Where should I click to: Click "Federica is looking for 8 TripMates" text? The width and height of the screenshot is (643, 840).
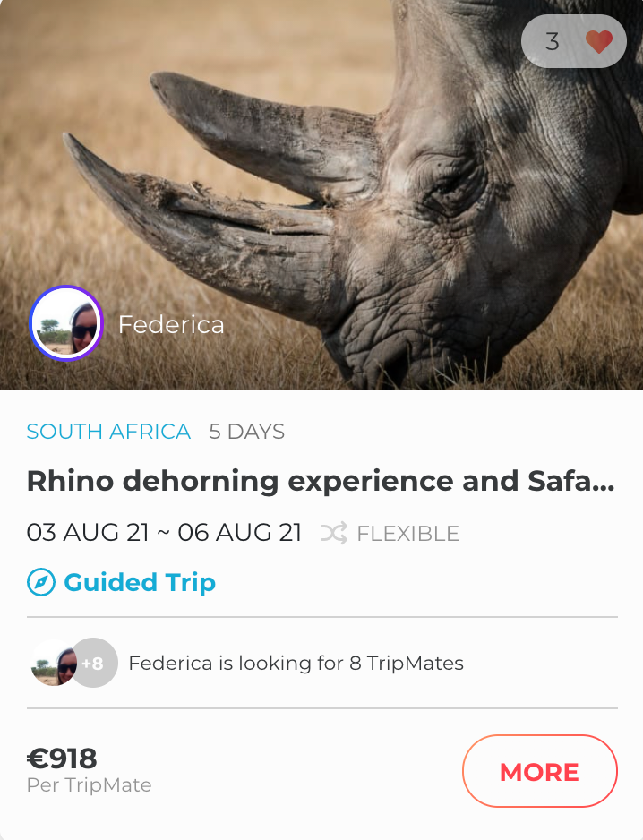pyautogui.click(x=296, y=664)
